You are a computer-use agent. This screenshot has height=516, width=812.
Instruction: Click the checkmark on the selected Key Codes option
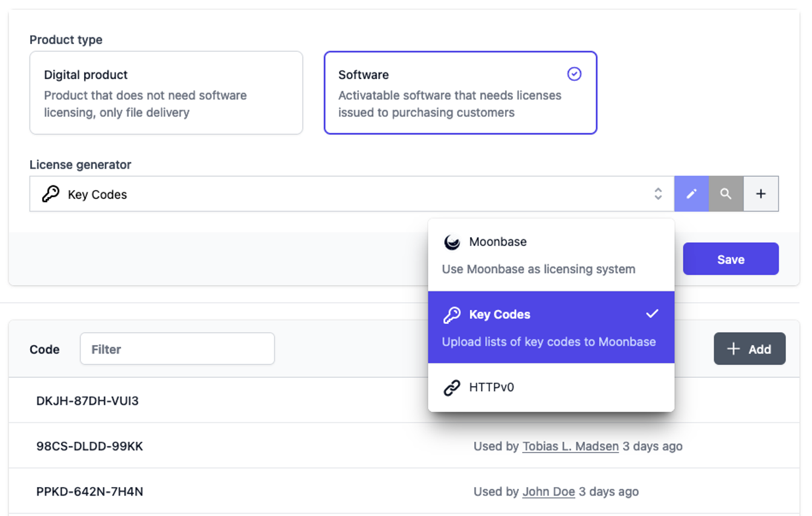point(652,314)
